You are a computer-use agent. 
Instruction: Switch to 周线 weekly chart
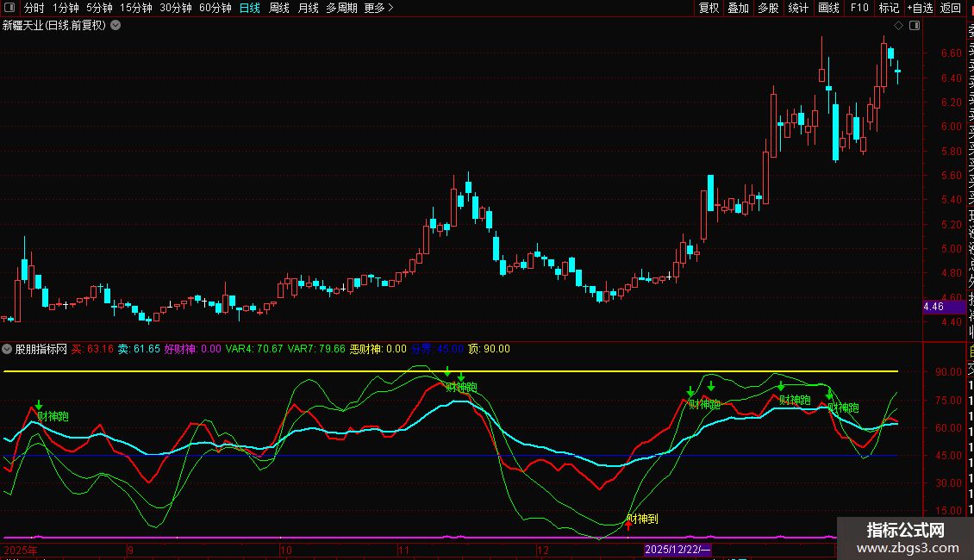[279, 8]
